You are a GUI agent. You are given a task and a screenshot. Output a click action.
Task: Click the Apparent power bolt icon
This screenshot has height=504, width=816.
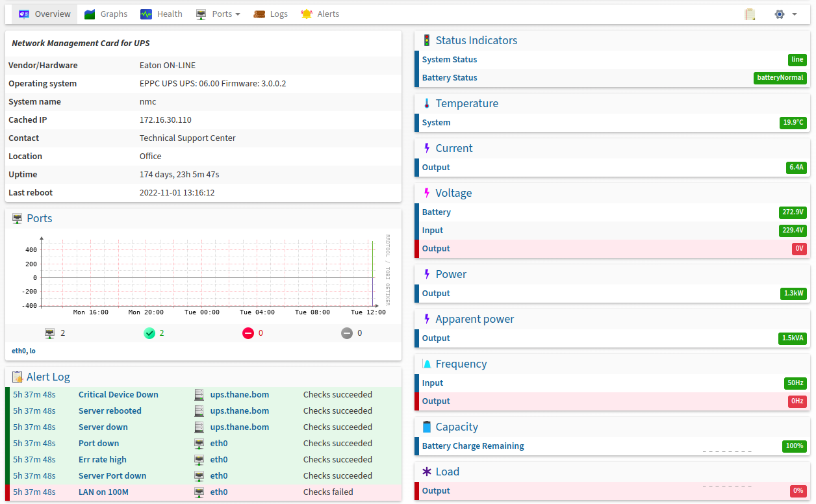(x=427, y=319)
